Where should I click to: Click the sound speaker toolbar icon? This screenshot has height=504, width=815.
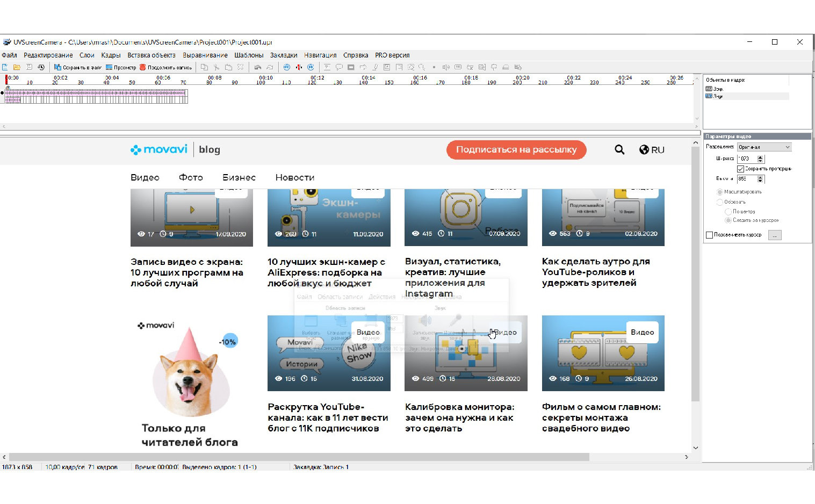[445, 67]
